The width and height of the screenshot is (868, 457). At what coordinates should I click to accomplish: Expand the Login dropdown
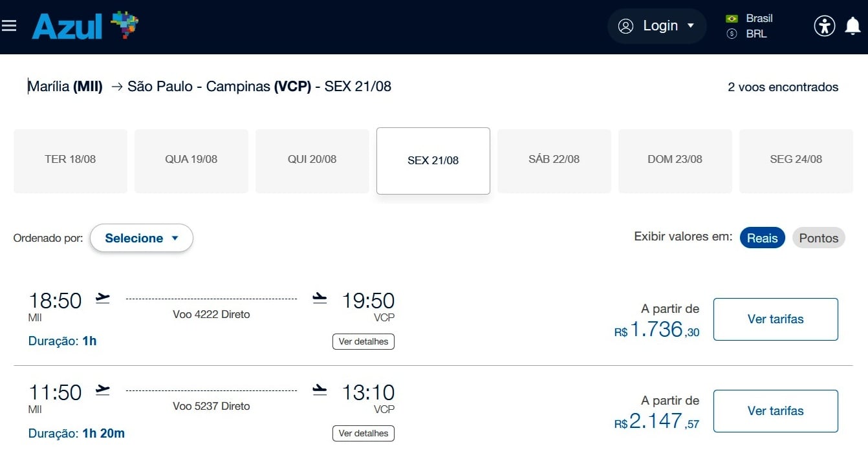pos(656,26)
